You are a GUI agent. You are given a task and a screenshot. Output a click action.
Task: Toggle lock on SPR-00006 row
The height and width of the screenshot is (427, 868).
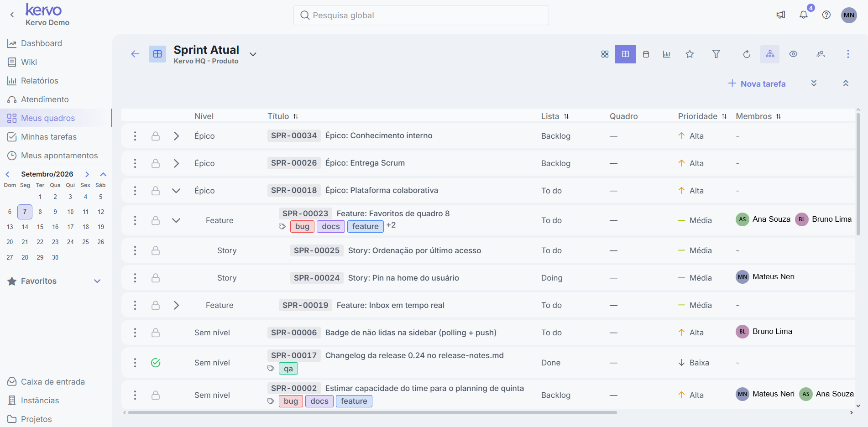[x=156, y=333]
